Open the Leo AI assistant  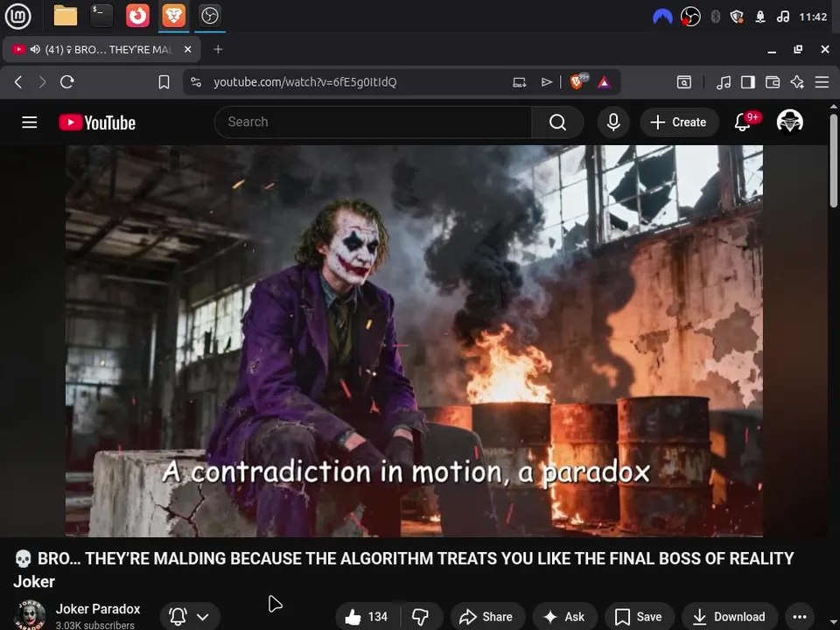click(x=797, y=82)
